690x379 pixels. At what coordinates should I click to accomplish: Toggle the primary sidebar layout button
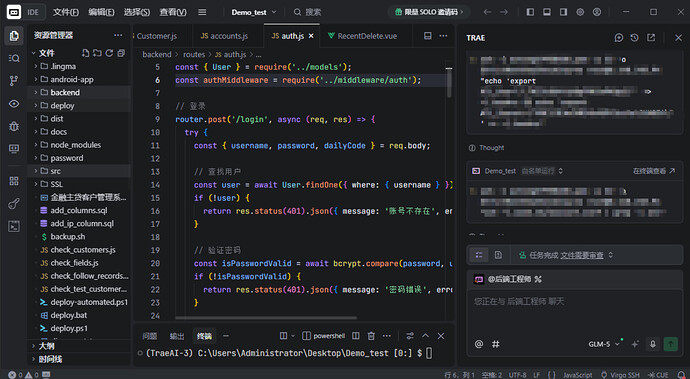tap(530, 12)
